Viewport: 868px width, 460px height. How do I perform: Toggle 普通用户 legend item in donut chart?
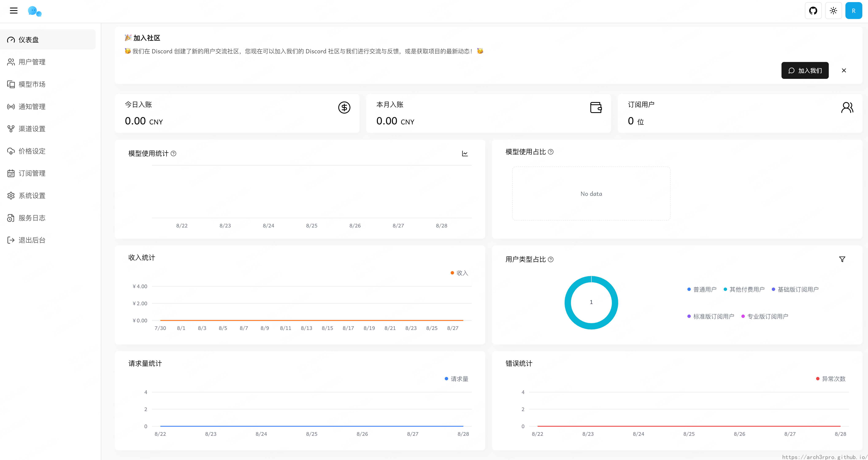click(702, 290)
